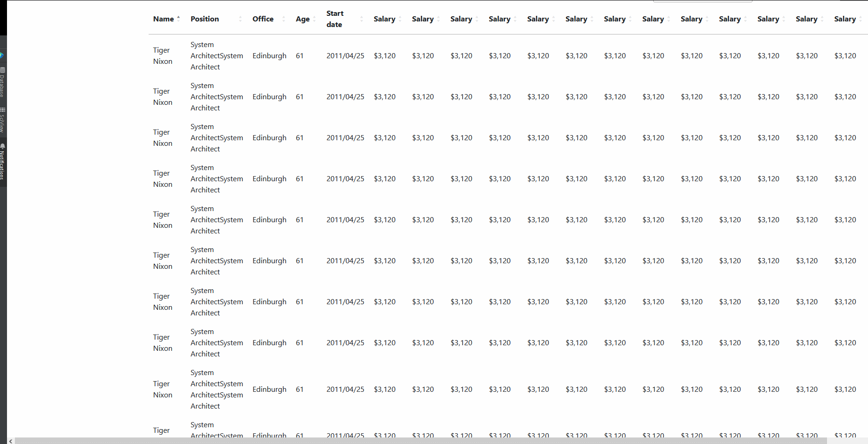Click the sort icon beside the Age header
868x444 pixels.
click(314, 19)
